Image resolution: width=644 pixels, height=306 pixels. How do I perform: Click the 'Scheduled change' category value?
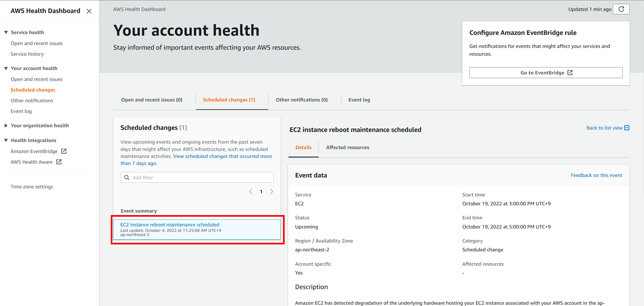[x=483, y=250]
